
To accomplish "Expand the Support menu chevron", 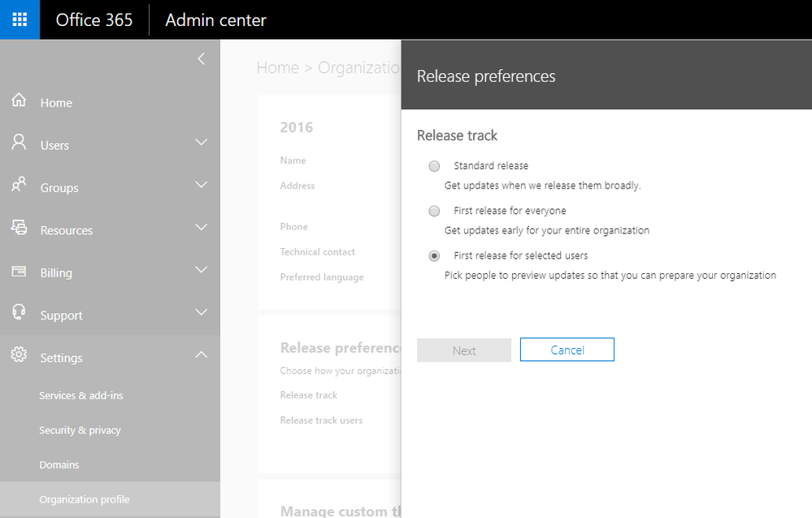I will point(202,311).
